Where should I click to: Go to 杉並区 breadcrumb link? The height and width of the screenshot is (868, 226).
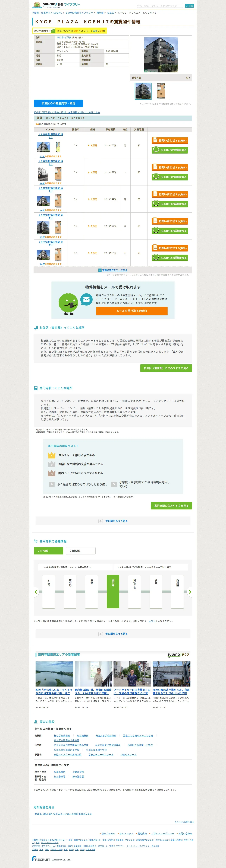[x=110, y=13]
